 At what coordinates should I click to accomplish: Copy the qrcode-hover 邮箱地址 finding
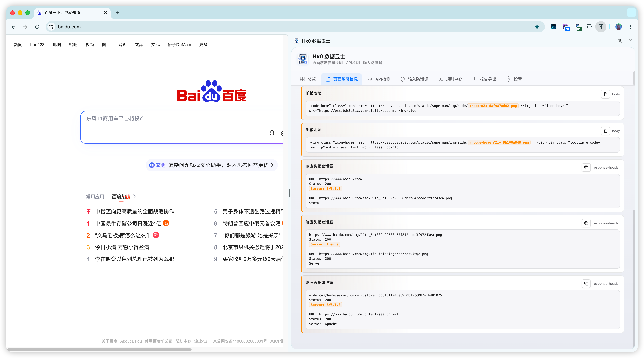coord(605,131)
